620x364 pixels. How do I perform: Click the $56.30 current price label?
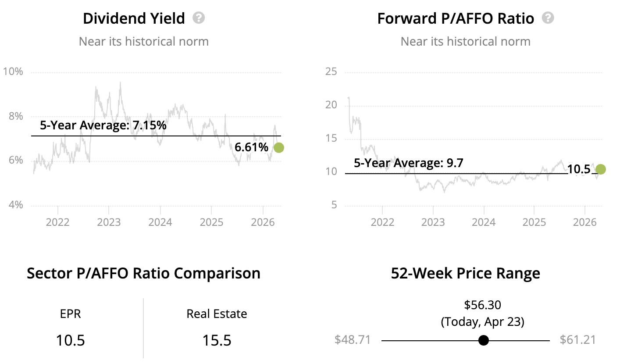tap(483, 305)
